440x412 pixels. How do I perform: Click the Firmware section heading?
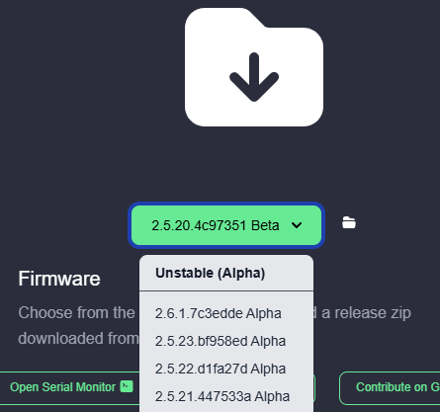[x=59, y=278]
